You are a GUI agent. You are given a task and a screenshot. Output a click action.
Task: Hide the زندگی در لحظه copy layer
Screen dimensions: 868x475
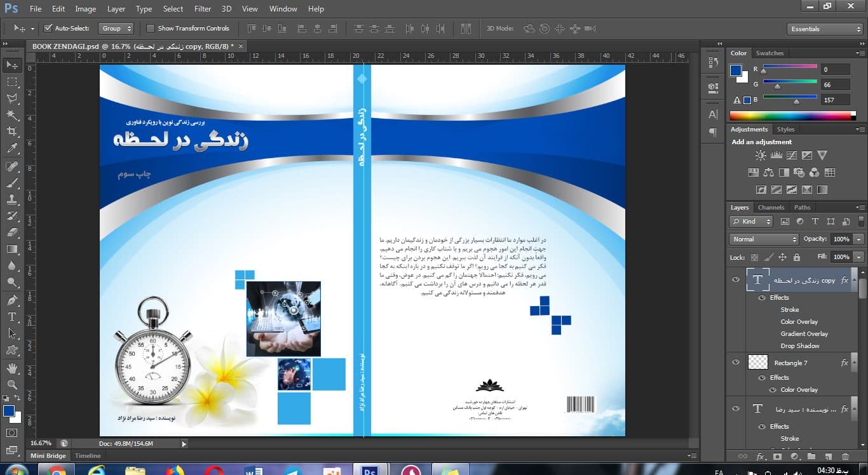[x=736, y=280]
